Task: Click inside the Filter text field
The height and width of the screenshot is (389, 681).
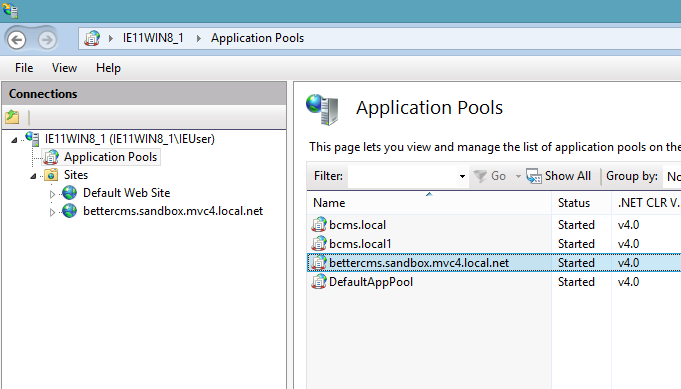Action: coord(402,176)
